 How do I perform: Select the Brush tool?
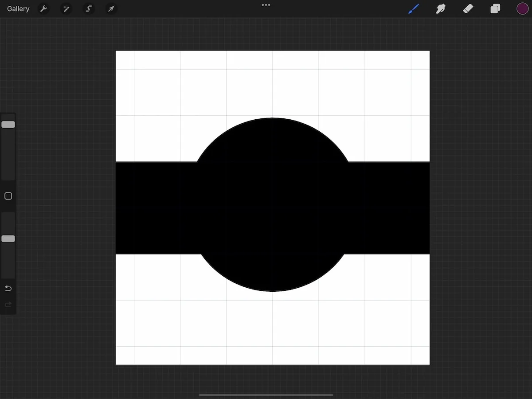(x=413, y=8)
